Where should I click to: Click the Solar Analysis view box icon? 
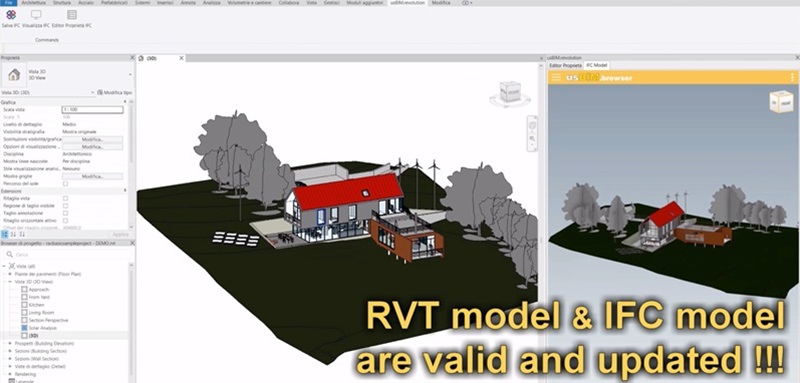click(24, 328)
